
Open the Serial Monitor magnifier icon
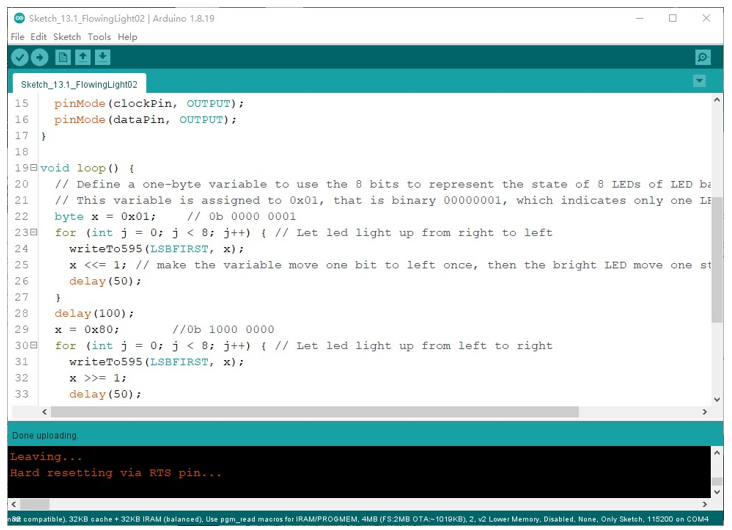703,57
